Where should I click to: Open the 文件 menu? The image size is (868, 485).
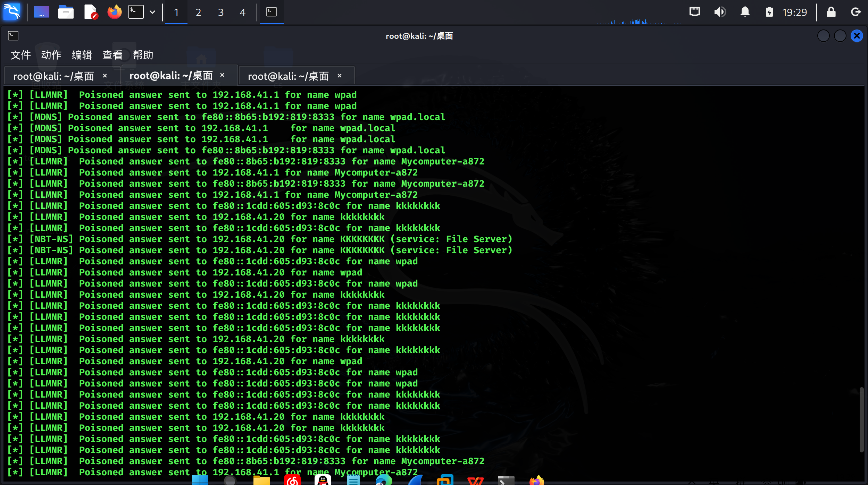coord(21,55)
